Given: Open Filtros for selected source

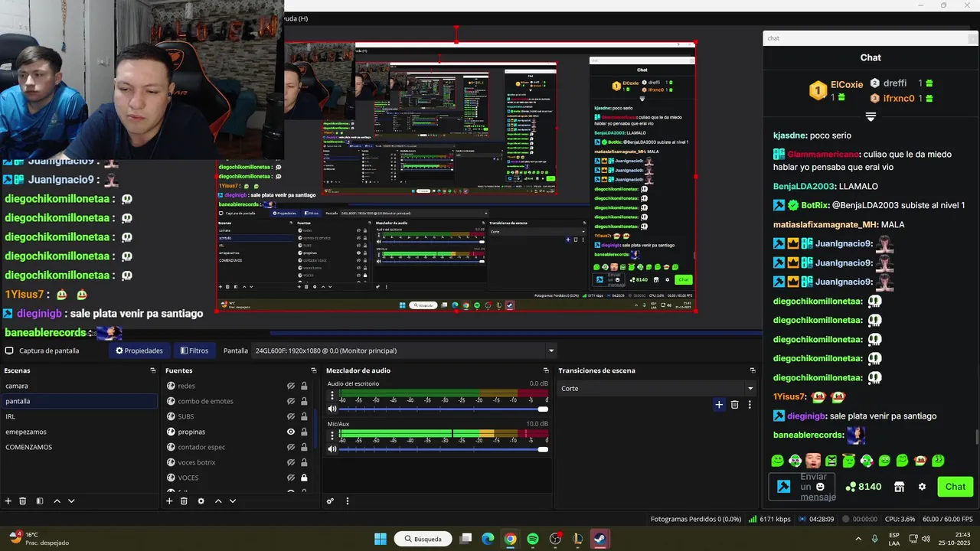Looking at the screenshot, I should click(194, 350).
